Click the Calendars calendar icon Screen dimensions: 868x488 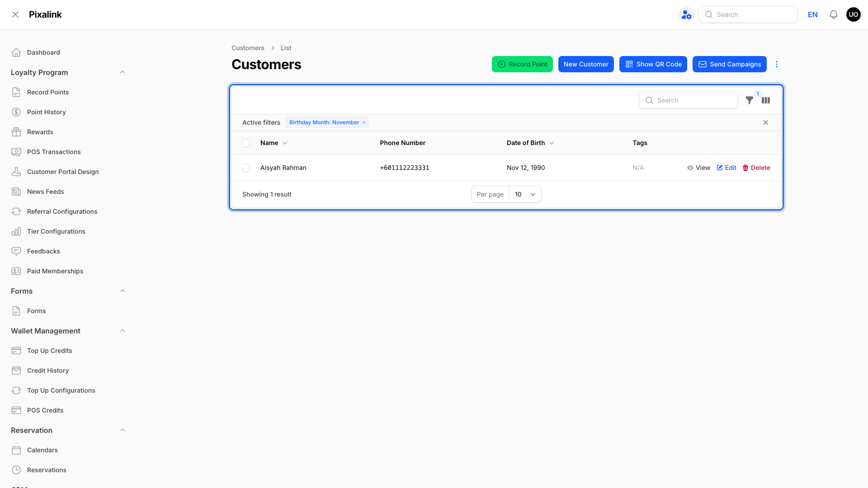(16, 450)
